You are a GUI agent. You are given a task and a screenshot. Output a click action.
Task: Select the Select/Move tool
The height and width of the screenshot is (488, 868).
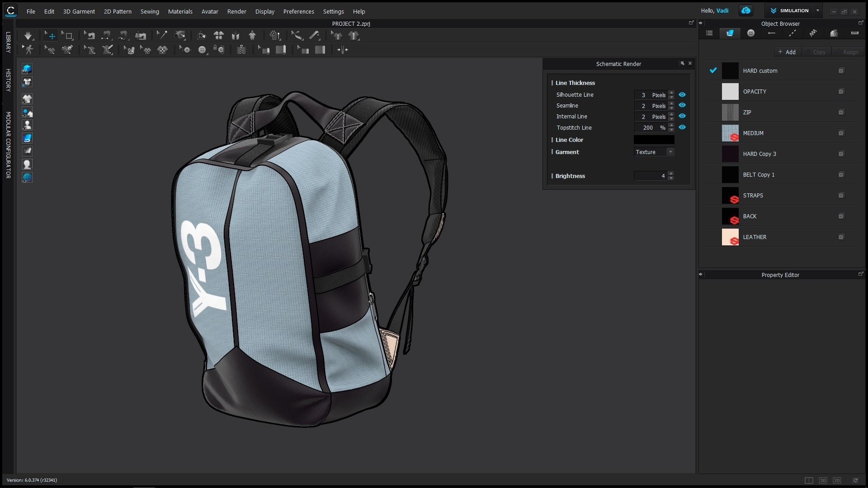(50, 36)
